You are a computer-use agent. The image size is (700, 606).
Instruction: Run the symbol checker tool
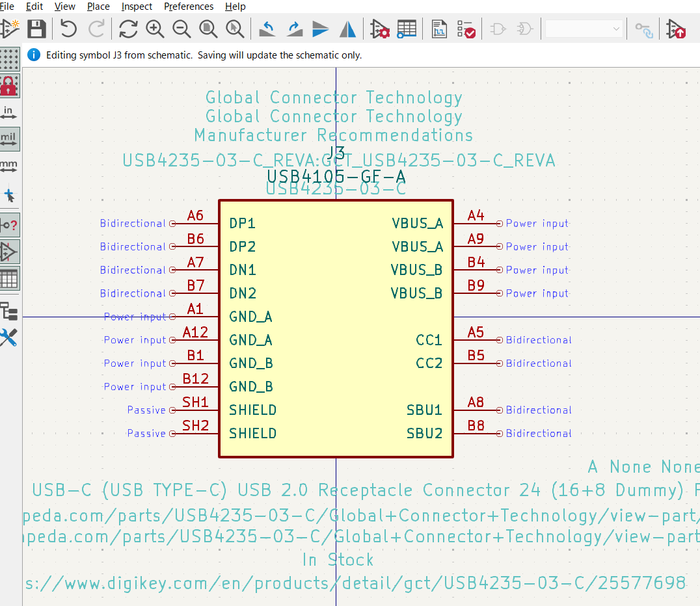[466, 29]
